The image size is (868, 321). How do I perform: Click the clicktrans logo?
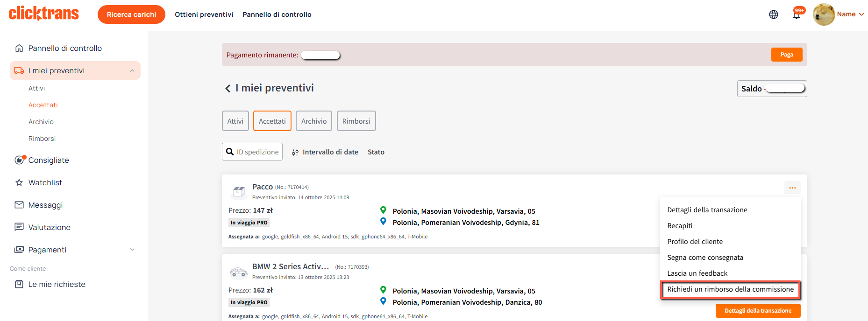[44, 14]
